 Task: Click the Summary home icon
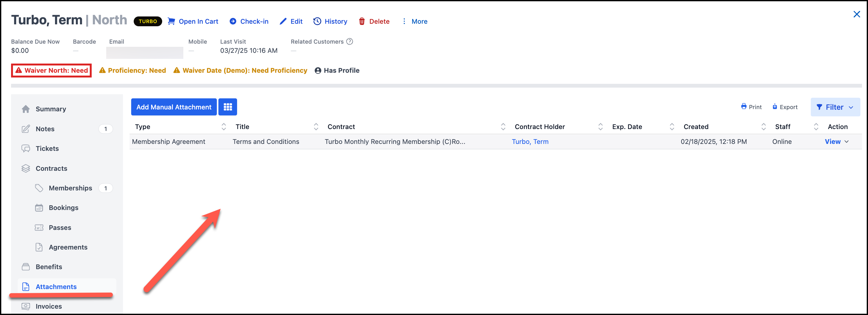pyautogui.click(x=26, y=109)
